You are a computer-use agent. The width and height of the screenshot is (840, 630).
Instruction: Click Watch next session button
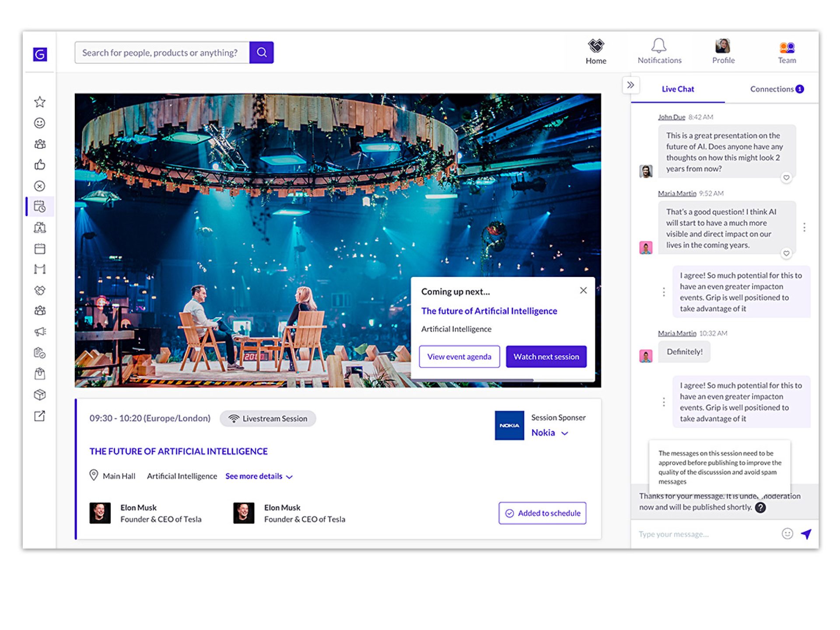546,357
